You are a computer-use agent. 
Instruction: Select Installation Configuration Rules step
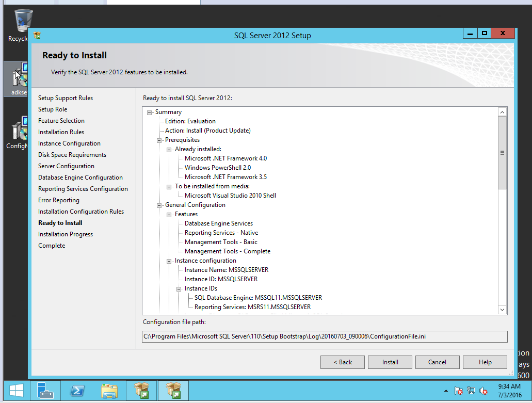(81, 212)
